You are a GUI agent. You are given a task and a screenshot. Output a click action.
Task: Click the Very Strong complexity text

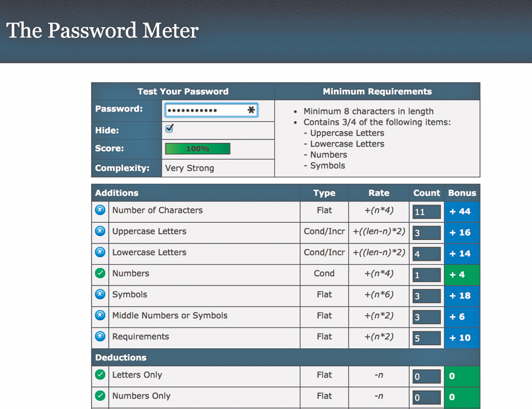(x=190, y=168)
